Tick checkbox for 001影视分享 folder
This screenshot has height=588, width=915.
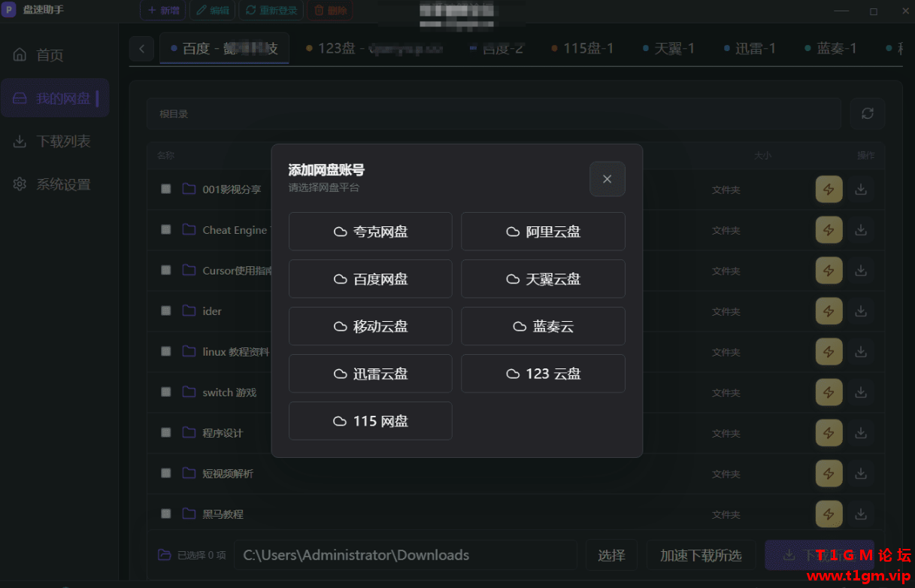pyautogui.click(x=166, y=189)
